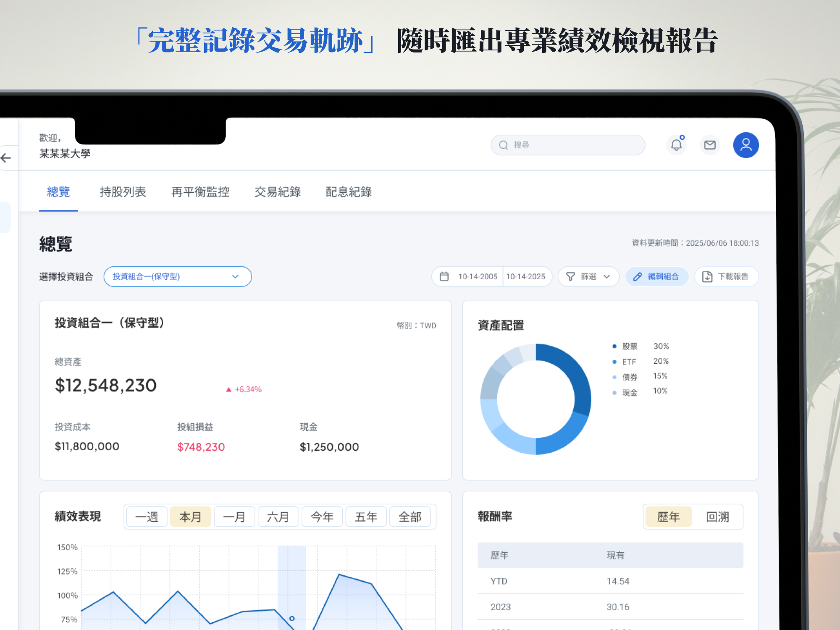The width and height of the screenshot is (840, 630).
Task: Select the 一週 performance range
Action: (x=147, y=517)
